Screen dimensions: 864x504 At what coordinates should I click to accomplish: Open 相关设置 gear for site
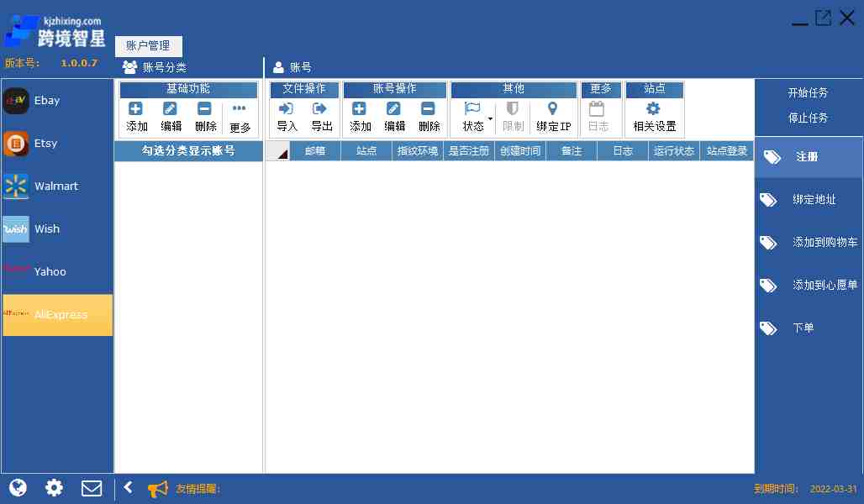653,108
